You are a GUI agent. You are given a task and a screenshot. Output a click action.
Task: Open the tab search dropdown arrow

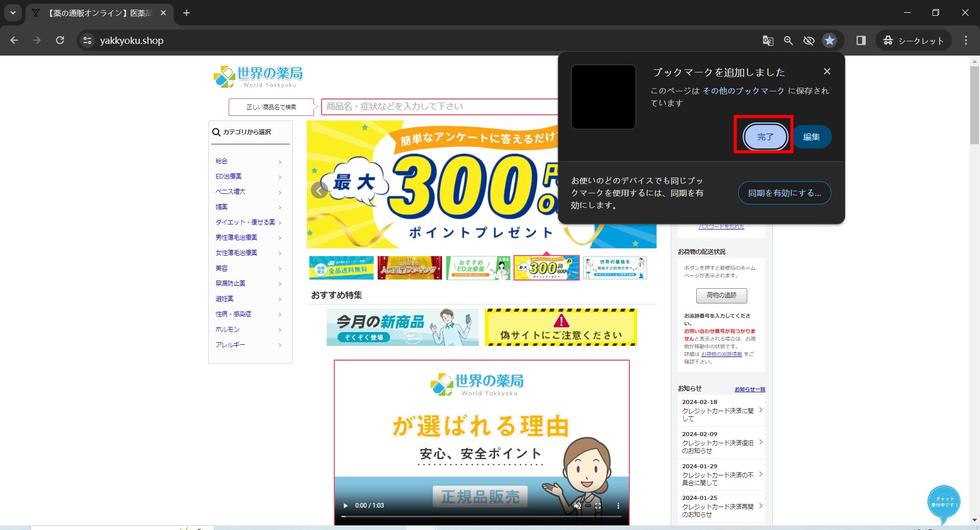[13, 13]
